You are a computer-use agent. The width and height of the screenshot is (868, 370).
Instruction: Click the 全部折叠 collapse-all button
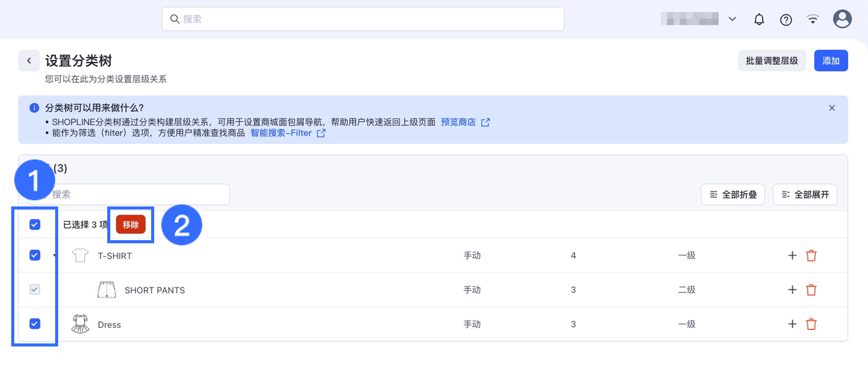[733, 194]
